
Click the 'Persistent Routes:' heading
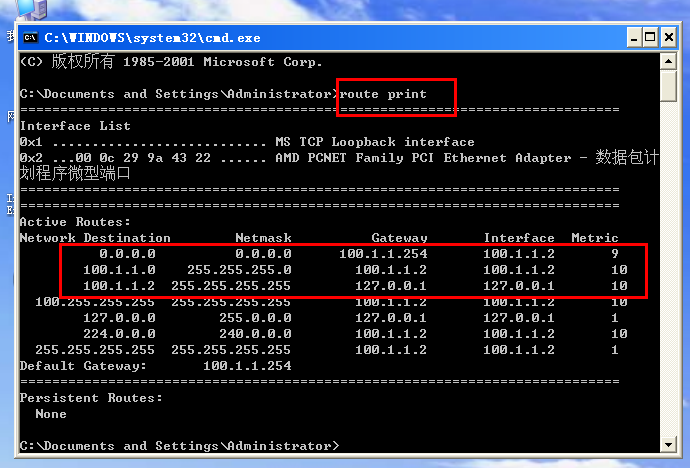pyautogui.click(x=91, y=398)
